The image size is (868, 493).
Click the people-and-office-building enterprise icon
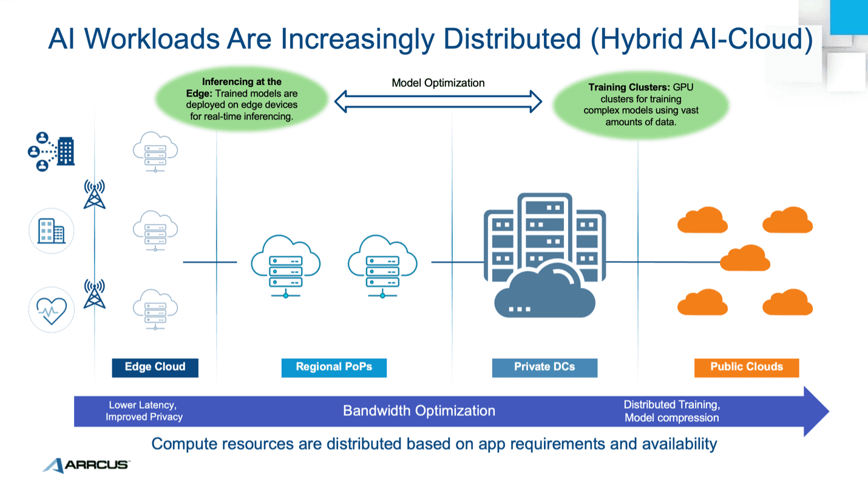[x=52, y=151]
